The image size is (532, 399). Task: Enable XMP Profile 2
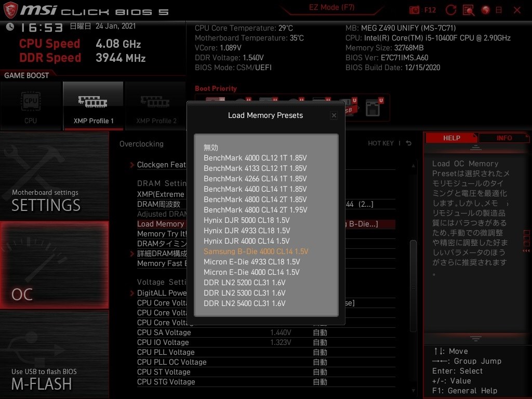156,106
